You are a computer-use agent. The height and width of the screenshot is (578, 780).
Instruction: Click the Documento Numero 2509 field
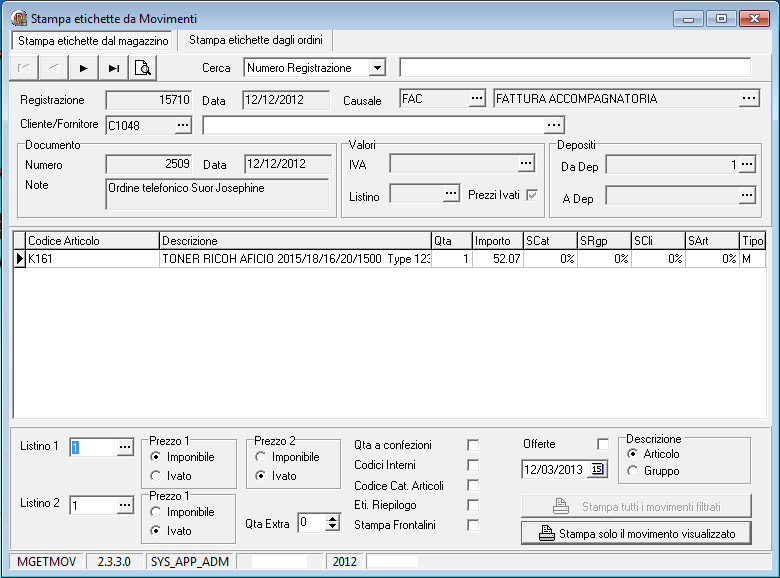tap(148, 164)
